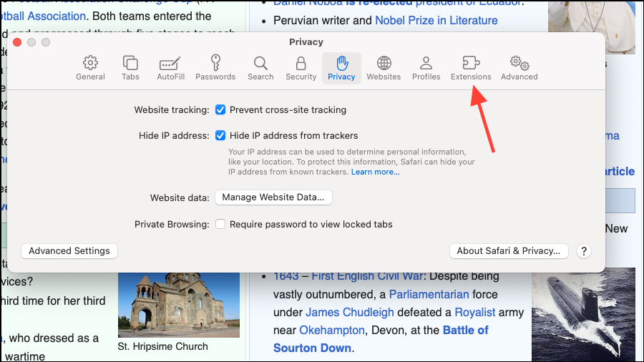Open Advanced Settings button
The width and height of the screenshot is (644, 362).
pos(69,251)
